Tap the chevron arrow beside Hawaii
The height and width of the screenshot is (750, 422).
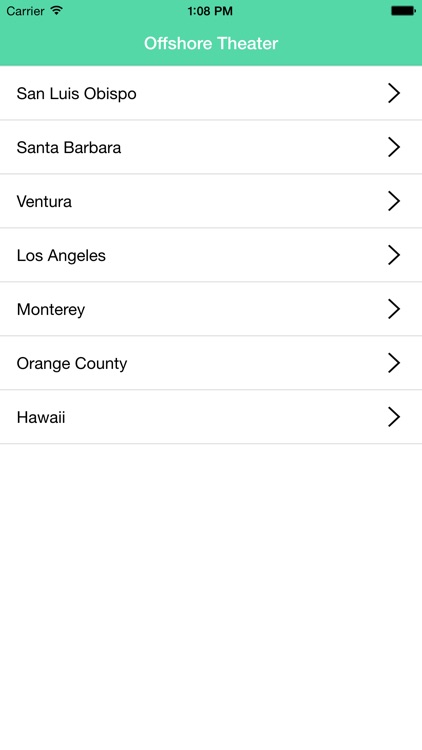pyautogui.click(x=394, y=417)
